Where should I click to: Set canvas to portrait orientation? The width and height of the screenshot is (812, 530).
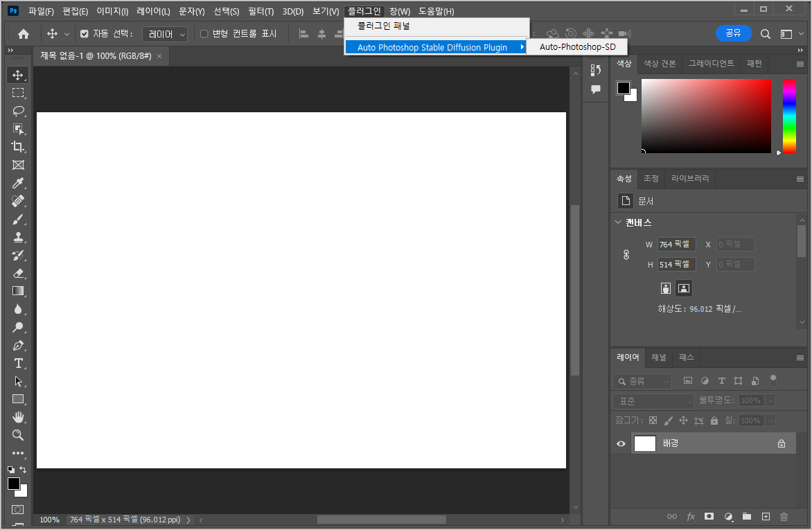(665, 289)
